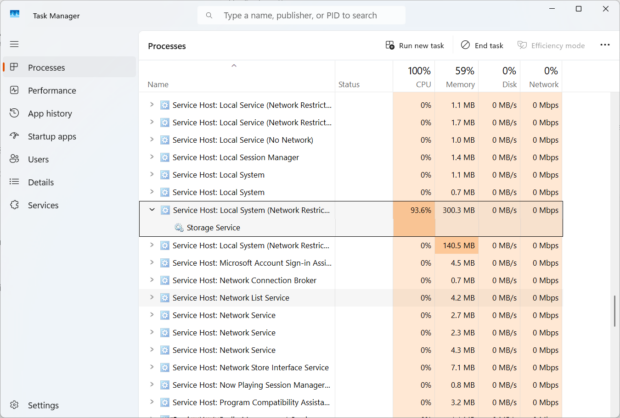The image size is (620, 418).
Task: Open the Services page
Action: 69,205
